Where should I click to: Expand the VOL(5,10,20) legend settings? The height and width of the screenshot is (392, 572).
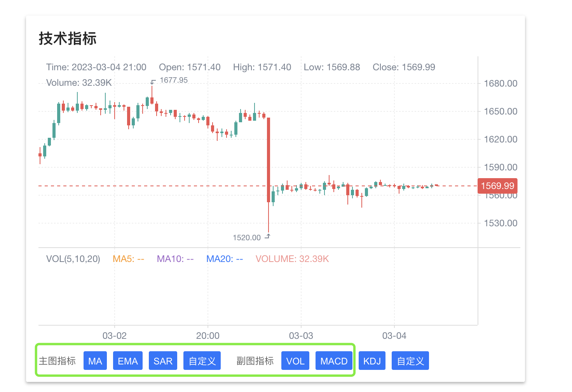point(73,259)
